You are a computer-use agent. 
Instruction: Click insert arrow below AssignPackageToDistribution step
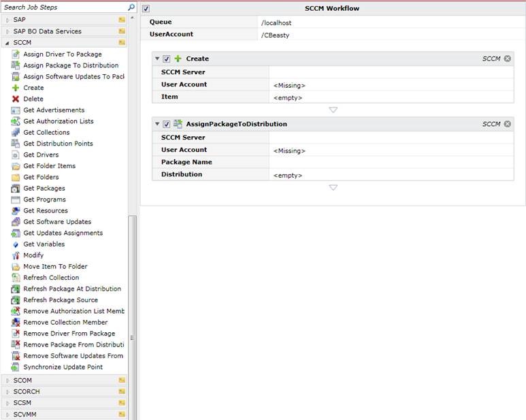click(333, 187)
